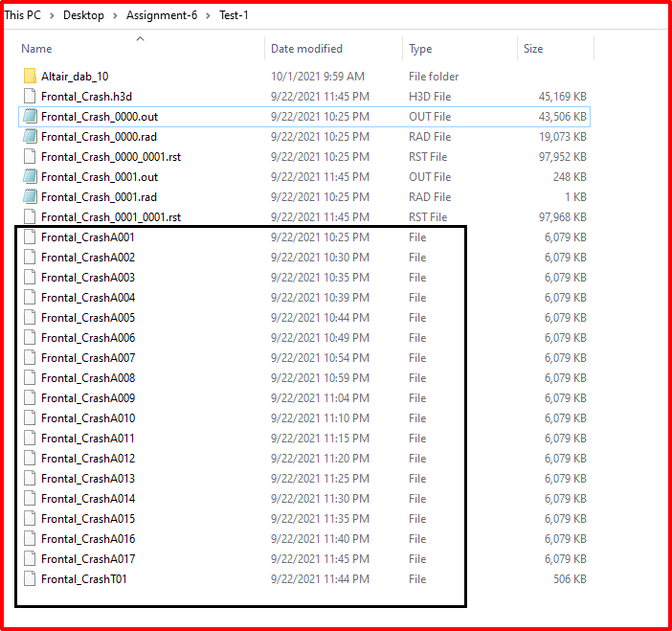Go to Desktop breadcrumb
Image resolution: width=672 pixels, height=631 pixels.
[83, 15]
